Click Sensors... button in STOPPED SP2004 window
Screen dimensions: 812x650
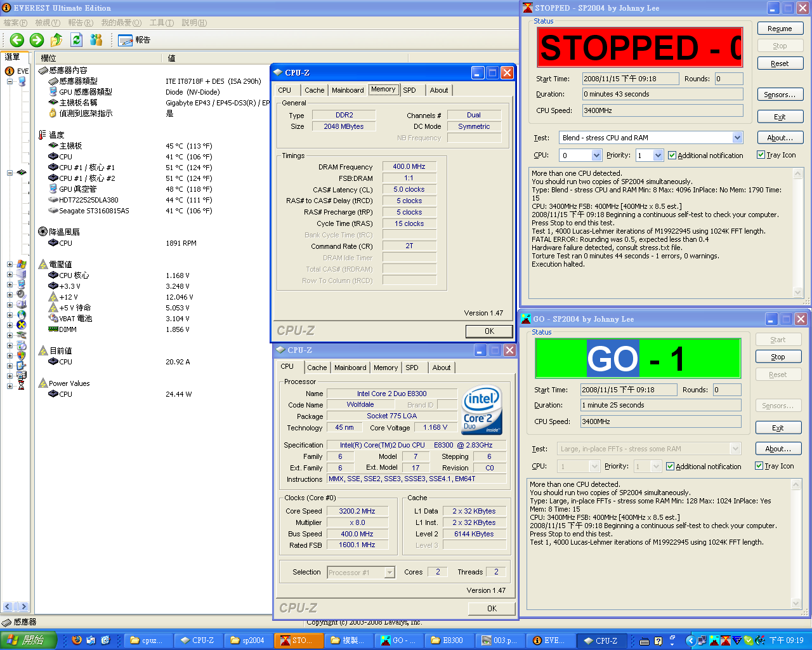click(x=780, y=95)
